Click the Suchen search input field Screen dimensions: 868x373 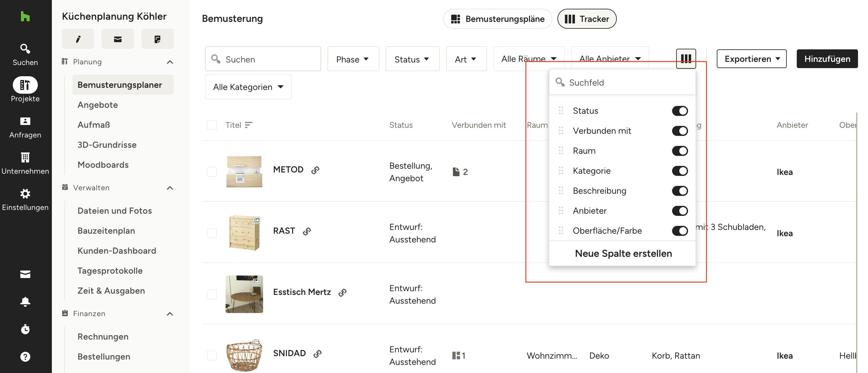(263, 59)
